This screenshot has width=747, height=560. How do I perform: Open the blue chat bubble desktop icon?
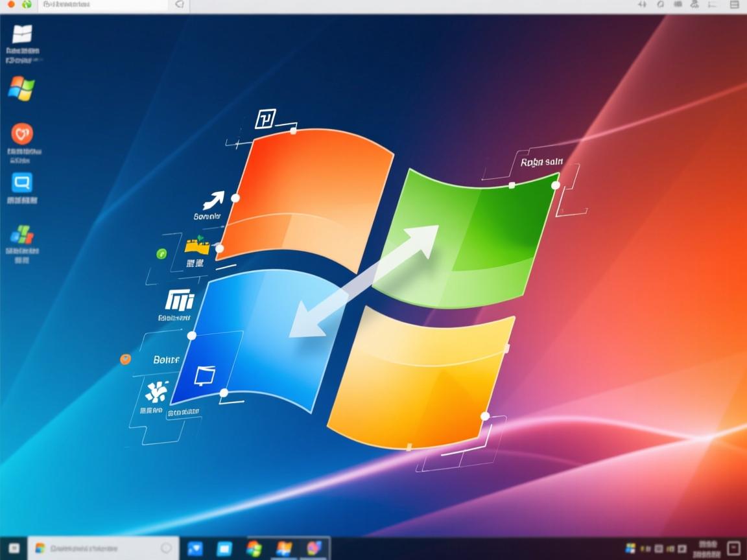pyautogui.click(x=22, y=183)
